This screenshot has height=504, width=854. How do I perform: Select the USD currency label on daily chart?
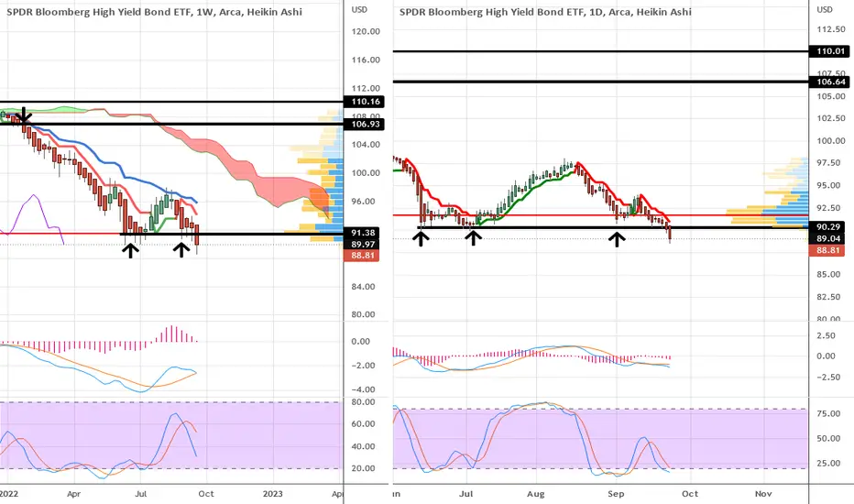[825, 9]
